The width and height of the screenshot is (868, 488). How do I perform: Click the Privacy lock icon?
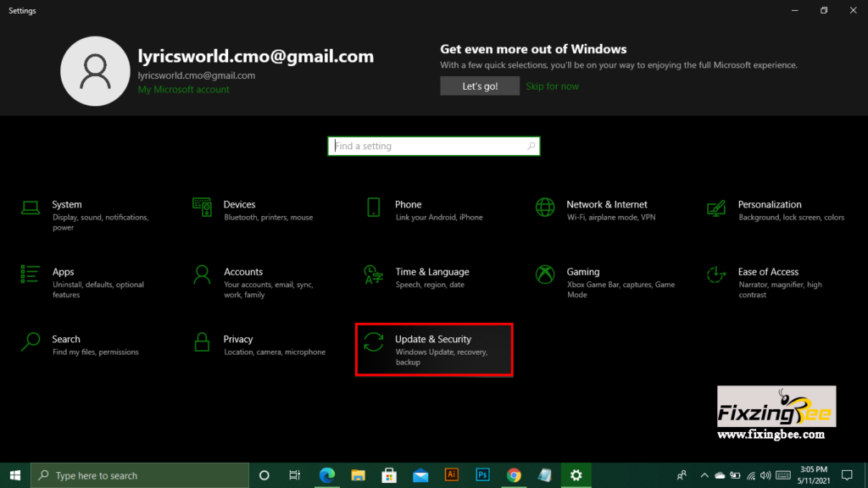(202, 342)
